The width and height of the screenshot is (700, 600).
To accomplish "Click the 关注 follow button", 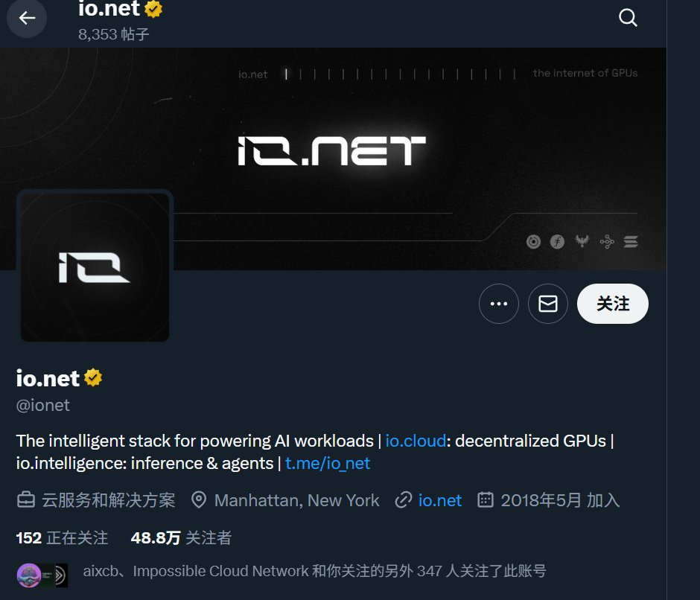I will click(612, 304).
